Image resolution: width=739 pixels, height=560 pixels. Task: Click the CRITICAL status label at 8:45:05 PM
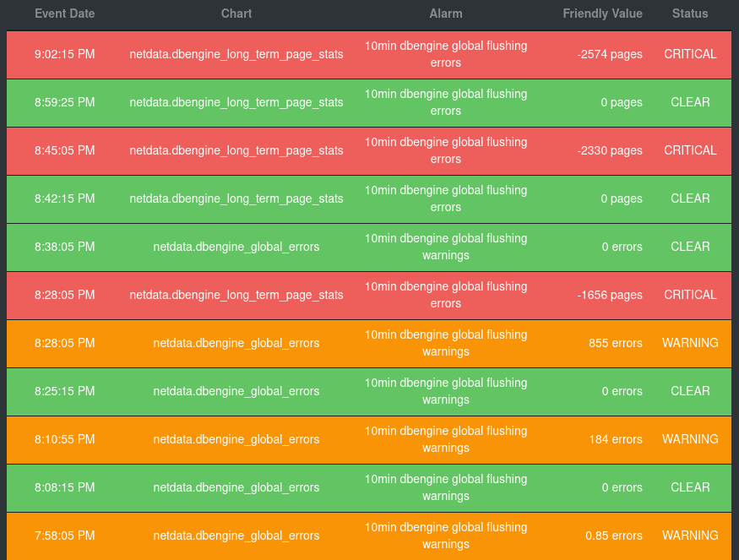pyautogui.click(x=690, y=150)
